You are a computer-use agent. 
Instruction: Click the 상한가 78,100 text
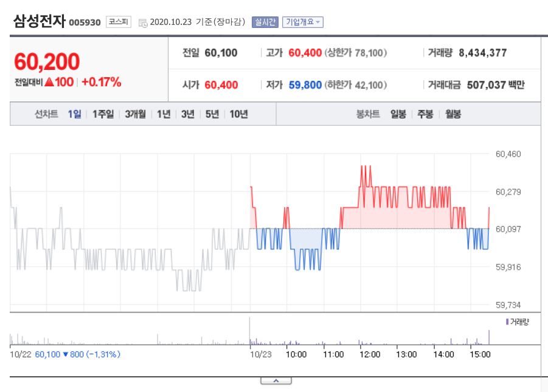point(355,53)
